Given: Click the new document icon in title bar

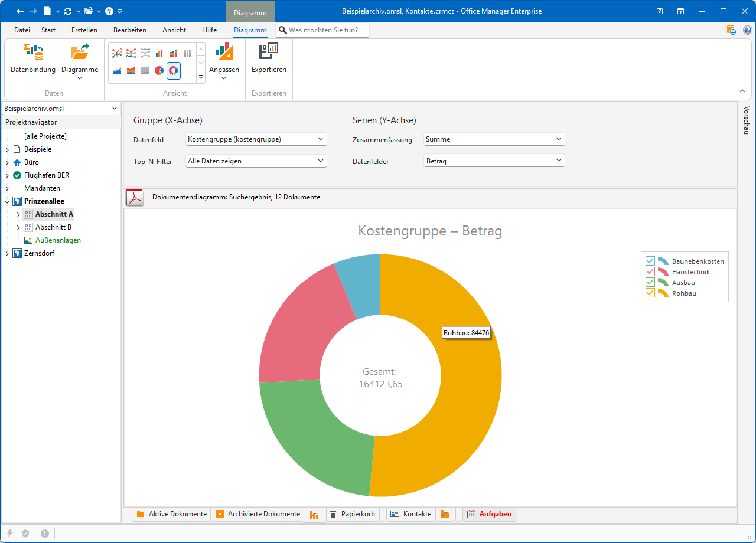Looking at the screenshot, I should pyautogui.click(x=48, y=11).
